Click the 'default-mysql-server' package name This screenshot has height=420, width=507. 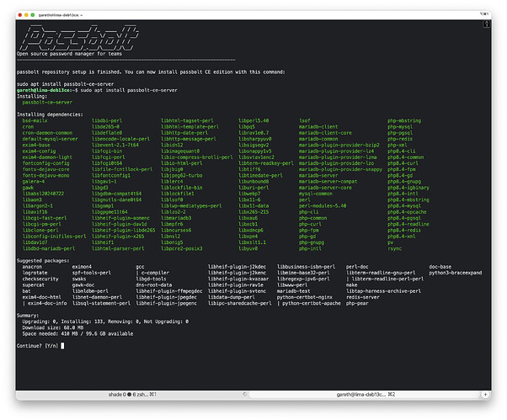coord(51,139)
